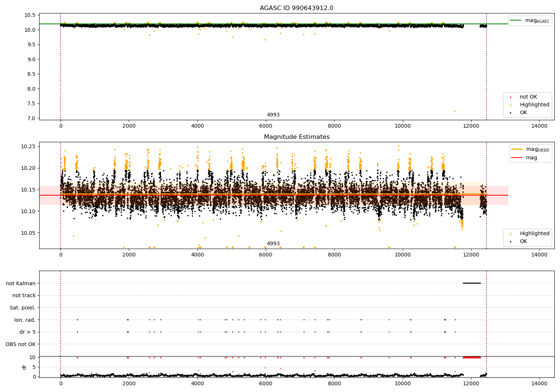
Task: Click the '4993' annotation in Magnitude Estimates plot
Action: pos(273,244)
